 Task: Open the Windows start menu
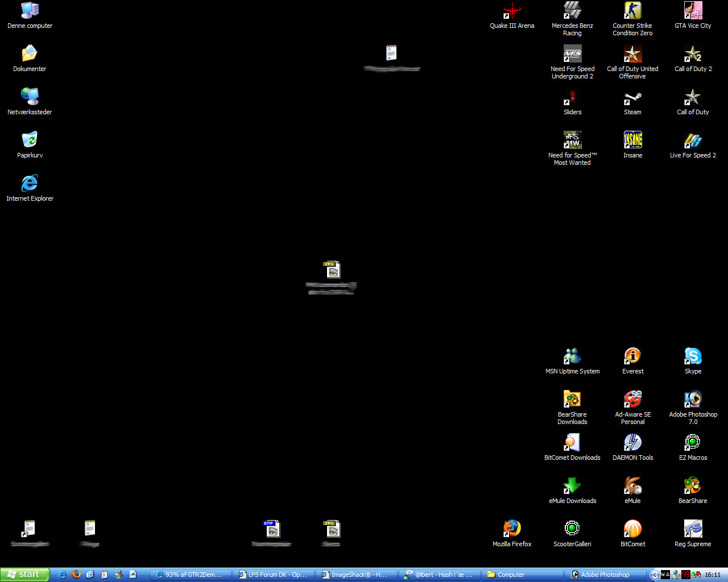pos(25,575)
